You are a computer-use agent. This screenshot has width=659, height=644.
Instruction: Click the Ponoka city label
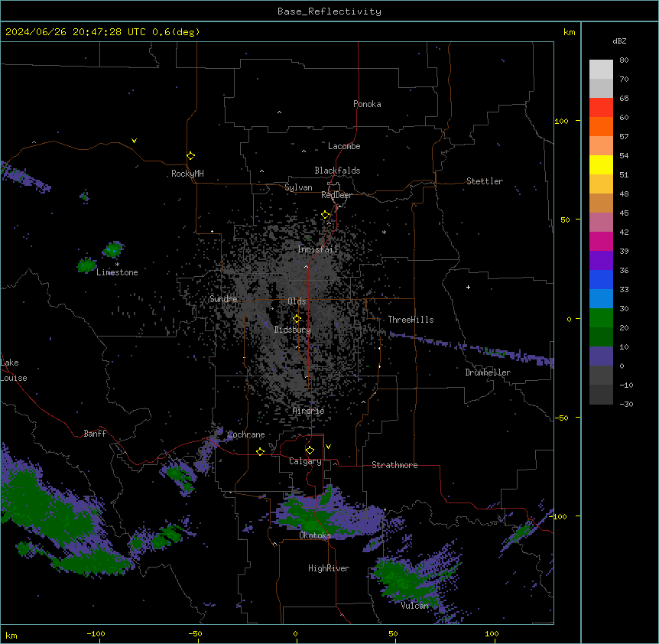(367, 104)
